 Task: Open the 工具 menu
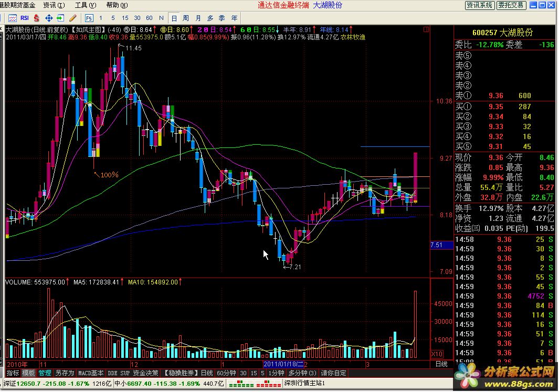(86, 5)
